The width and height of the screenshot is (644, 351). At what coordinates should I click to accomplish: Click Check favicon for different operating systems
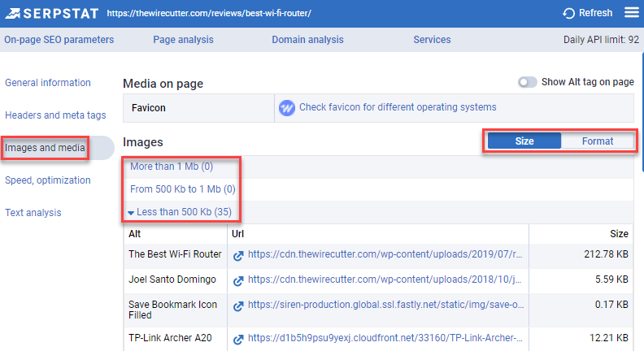coord(397,107)
